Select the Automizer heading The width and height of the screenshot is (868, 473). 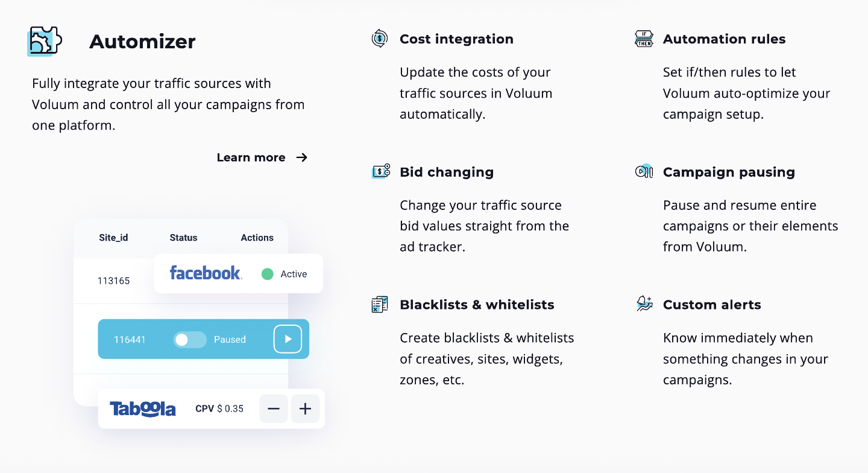142,42
